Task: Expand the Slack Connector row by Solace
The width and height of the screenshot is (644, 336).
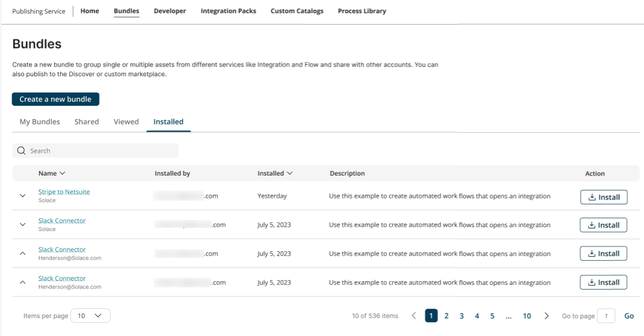Action: tap(23, 225)
